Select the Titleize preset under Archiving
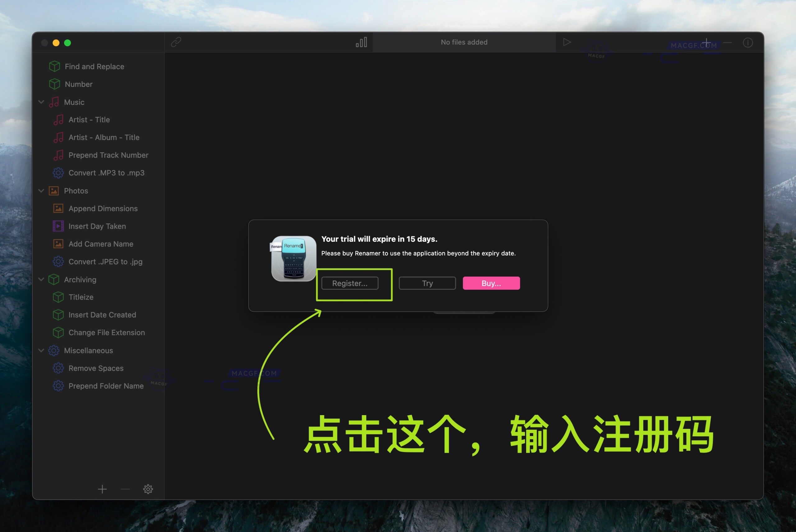This screenshot has height=532, width=796. 81,297
